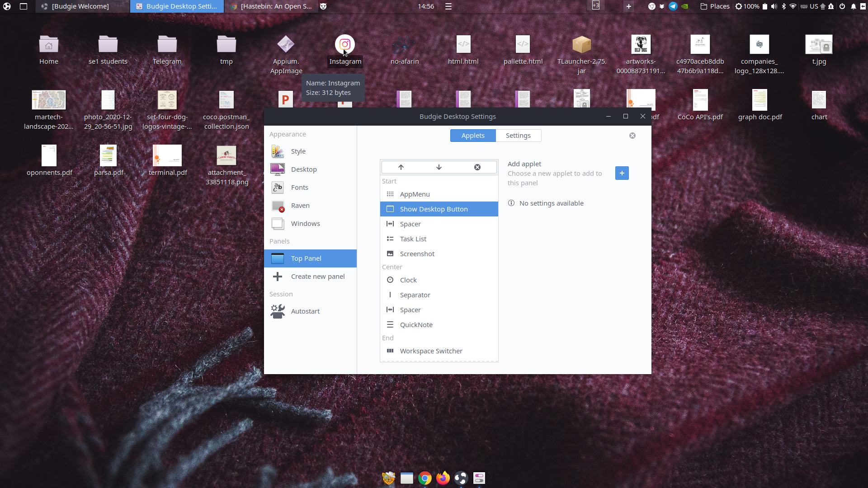Switch to Hastebin Chrome task in panel
Viewport: 868px width, 488px height.
pyautogui.click(x=270, y=6)
